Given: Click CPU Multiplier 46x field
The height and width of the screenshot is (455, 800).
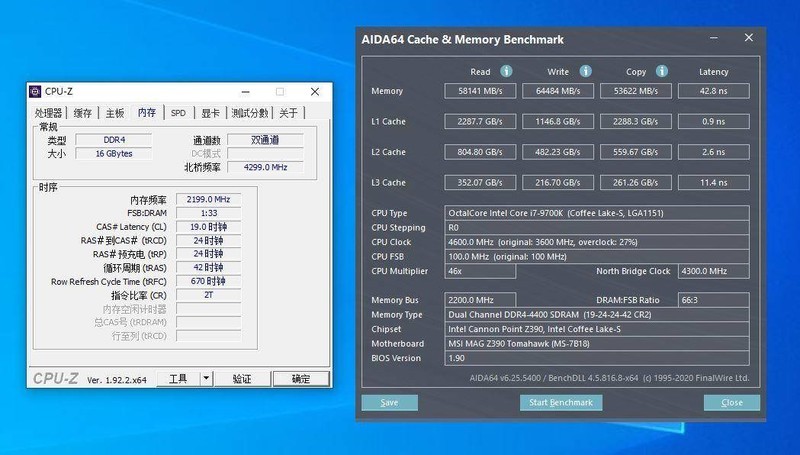Looking at the screenshot, I should 480,271.
